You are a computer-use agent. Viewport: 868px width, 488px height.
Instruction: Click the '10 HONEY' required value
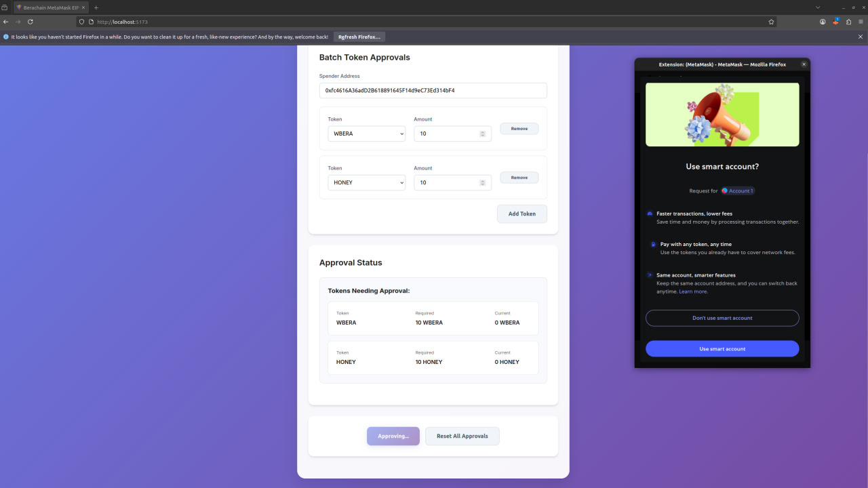tap(429, 362)
